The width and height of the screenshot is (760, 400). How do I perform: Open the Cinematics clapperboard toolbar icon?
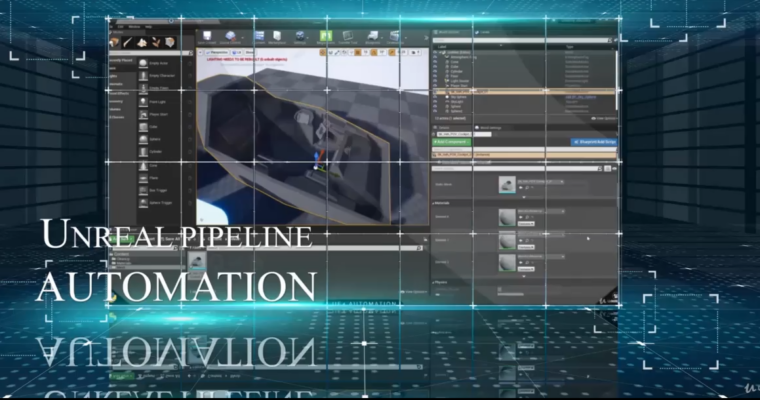pos(395,35)
